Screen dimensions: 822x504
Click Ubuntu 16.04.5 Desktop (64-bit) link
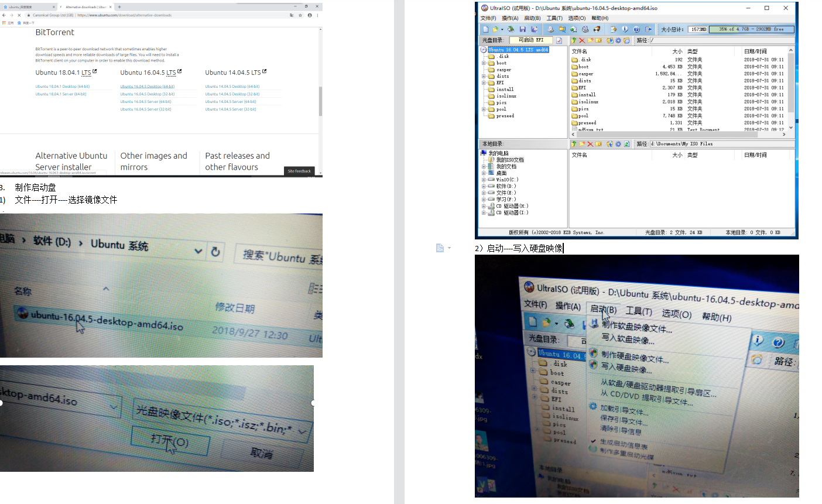point(148,86)
